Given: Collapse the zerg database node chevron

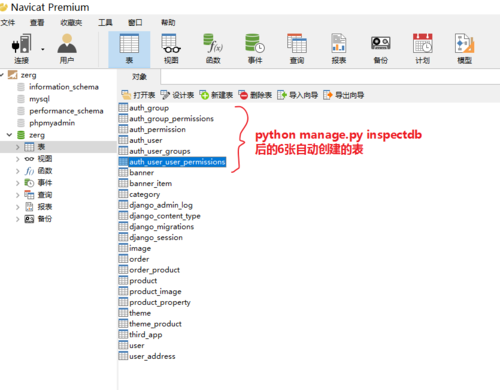Looking at the screenshot, I should point(9,135).
